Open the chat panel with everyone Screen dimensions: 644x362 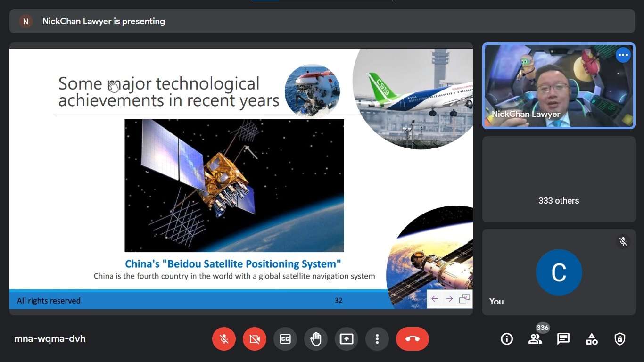[563, 339]
